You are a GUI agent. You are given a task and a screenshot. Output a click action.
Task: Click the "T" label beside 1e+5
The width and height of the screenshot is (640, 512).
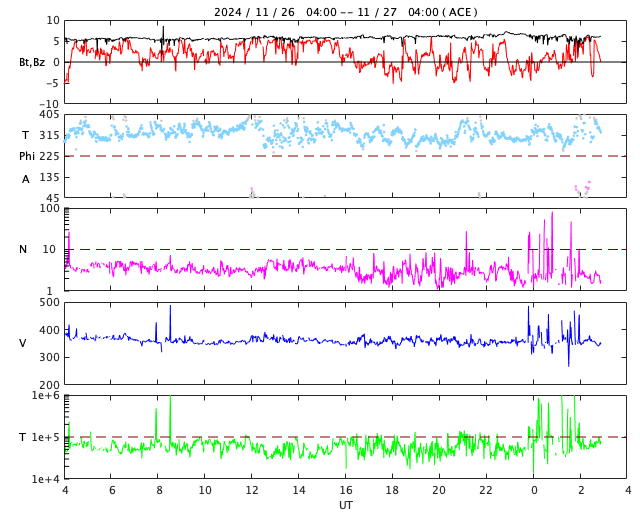pos(22,437)
